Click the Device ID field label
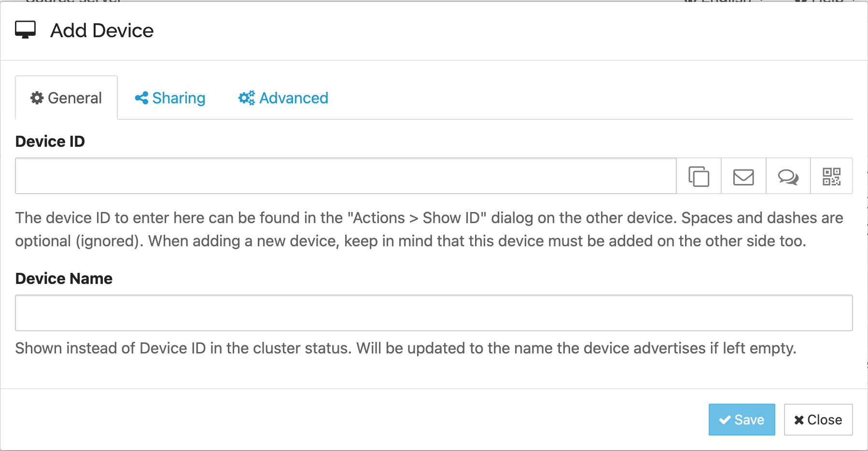868x451 pixels. point(50,141)
